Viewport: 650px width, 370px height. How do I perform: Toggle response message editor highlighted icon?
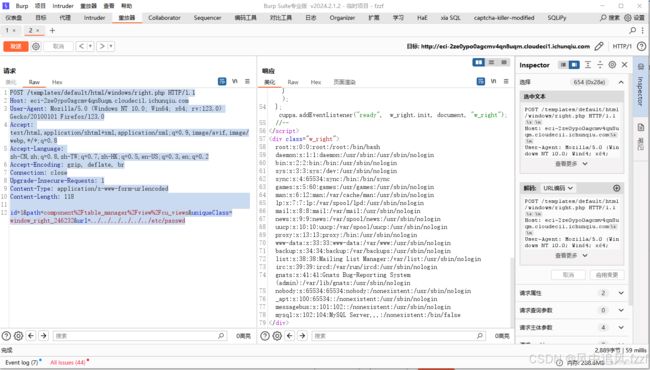[x=481, y=82]
